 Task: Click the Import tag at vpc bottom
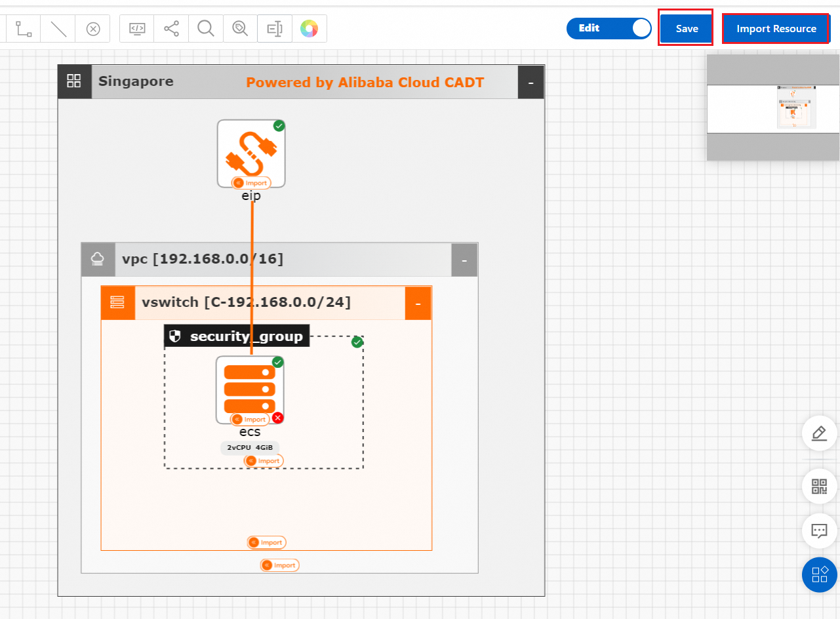pyautogui.click(x=279, y=565)
